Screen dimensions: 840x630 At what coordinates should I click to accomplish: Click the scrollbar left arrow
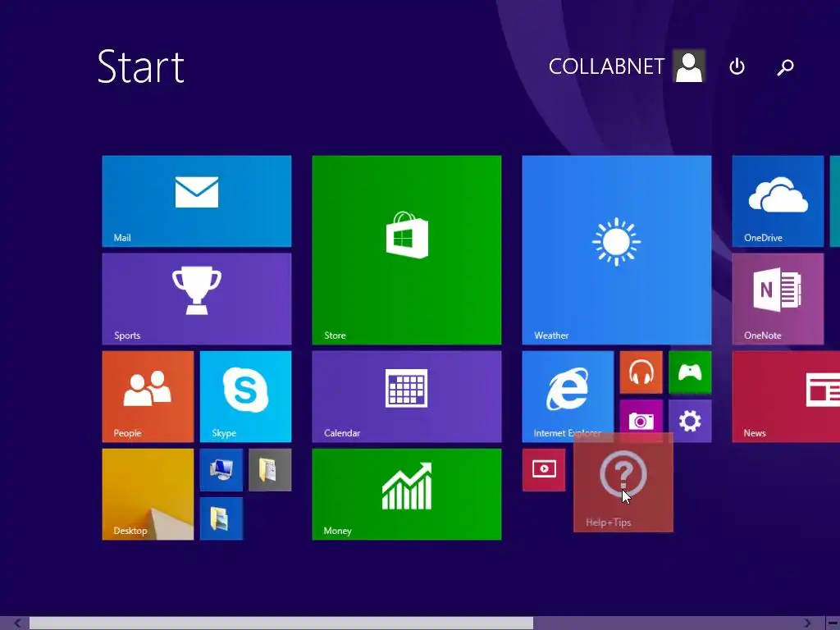click(18, 623)
